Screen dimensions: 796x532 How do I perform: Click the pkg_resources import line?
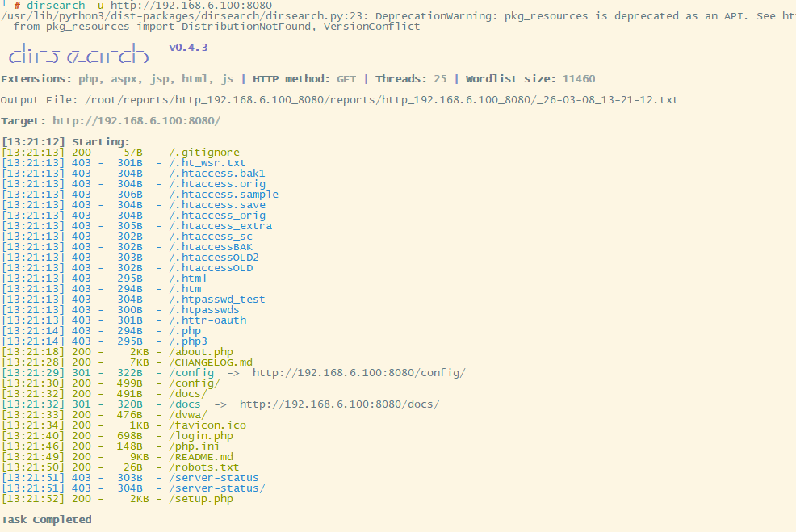click(x=217, y=27)
